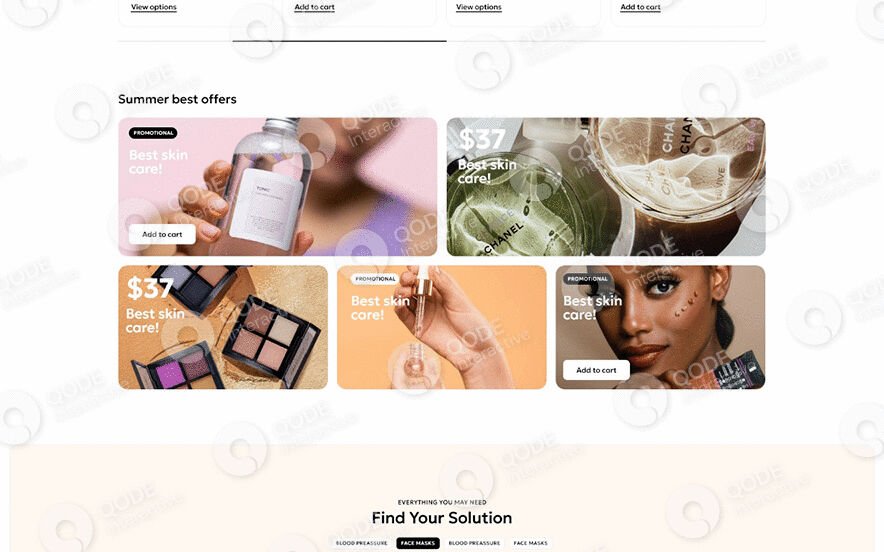This screenshot has height=552, width=884.
Task: Select the first Blood Pressure tab
Action: coord(361,543)
